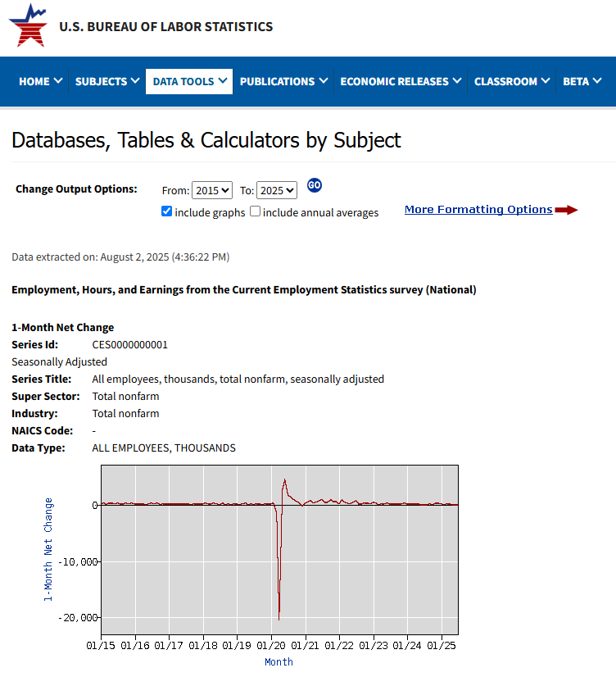
Task: Click the Super Sector 'Total nonfarm' value
Action: pyautogui.click(x=125, y=397)
